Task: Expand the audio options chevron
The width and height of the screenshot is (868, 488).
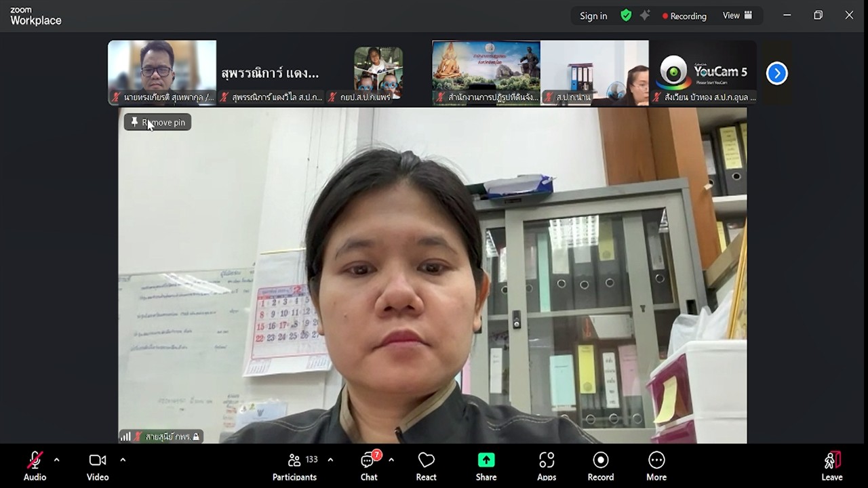Action: [56, 460]
